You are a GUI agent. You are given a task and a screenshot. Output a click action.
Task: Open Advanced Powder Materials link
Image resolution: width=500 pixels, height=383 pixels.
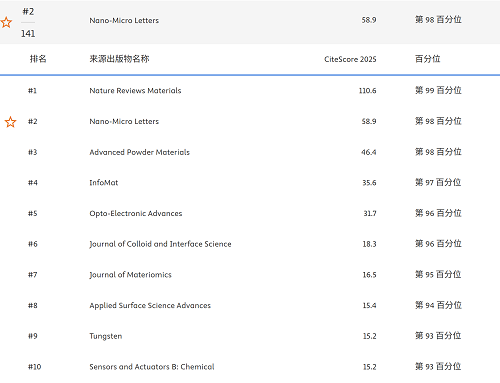139,152
